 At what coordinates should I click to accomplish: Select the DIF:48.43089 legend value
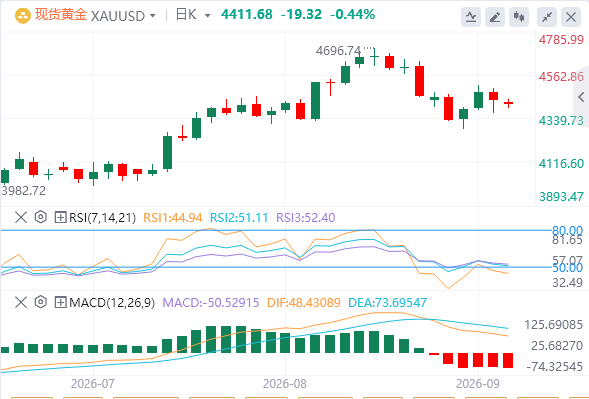tap(304, 302)
